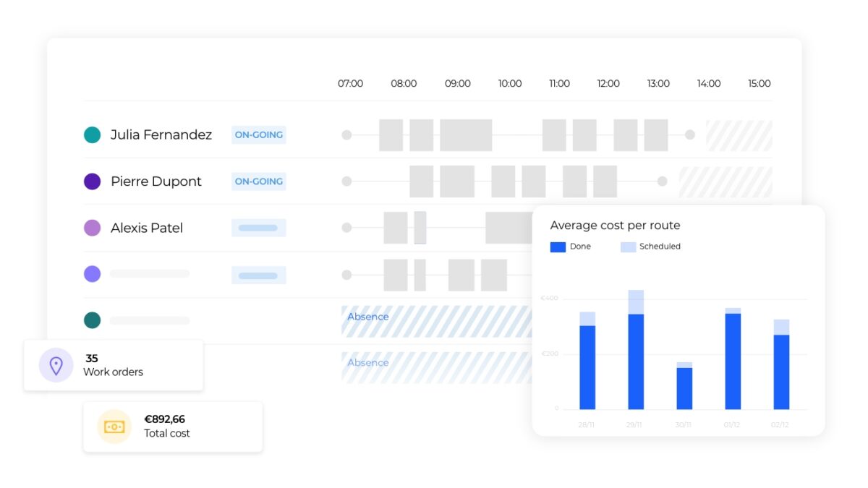Select the first task block on Julia's timeline
The image size is (868, 488).
392,134
